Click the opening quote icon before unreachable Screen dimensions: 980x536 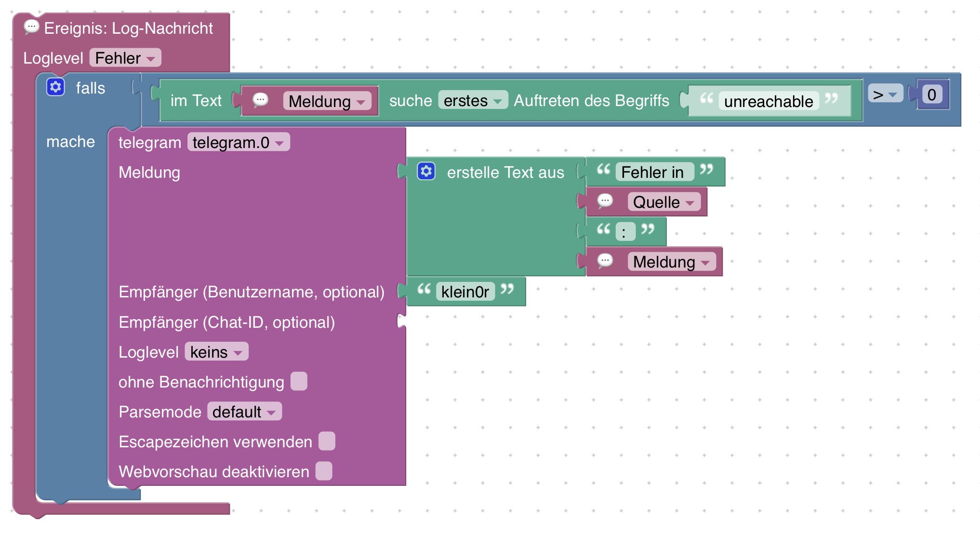click(x=706, y=99)
